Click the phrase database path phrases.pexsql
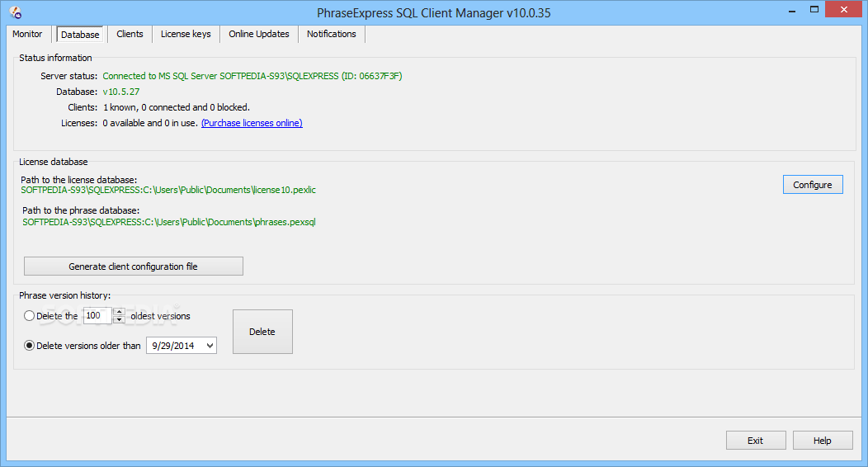Viewport: 868px width, 467px height. 169,222
